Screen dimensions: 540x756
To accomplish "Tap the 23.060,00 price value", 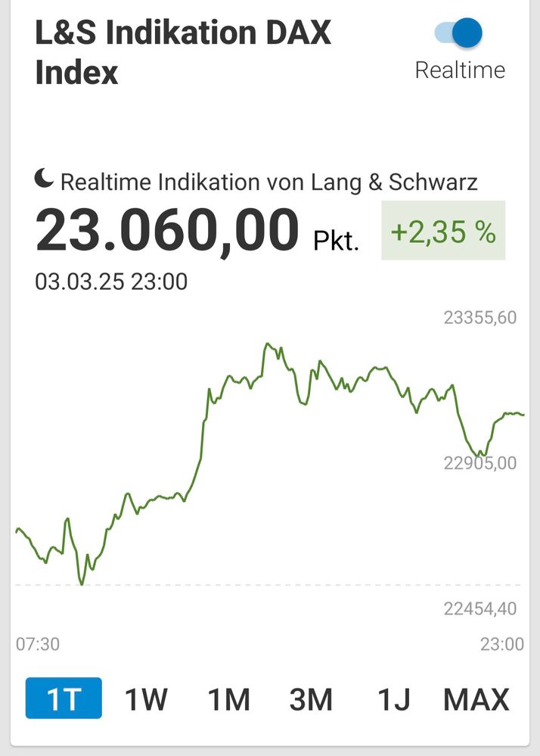I will 167,231.
